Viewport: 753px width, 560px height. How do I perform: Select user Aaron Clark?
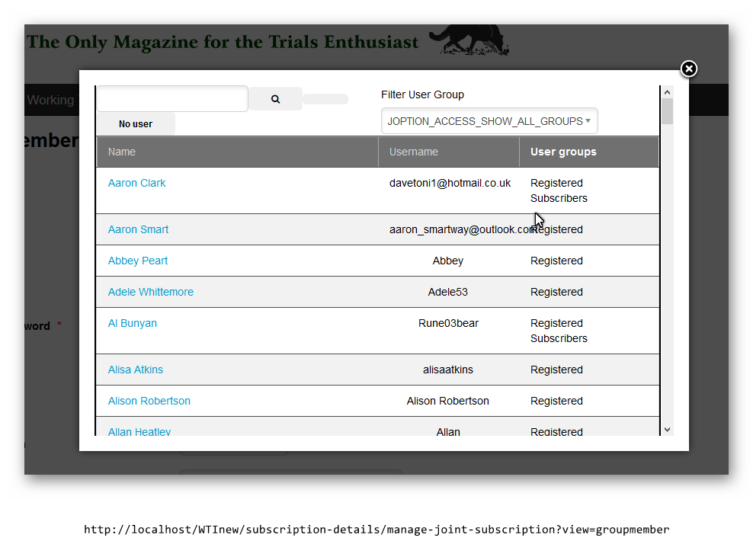136,183
